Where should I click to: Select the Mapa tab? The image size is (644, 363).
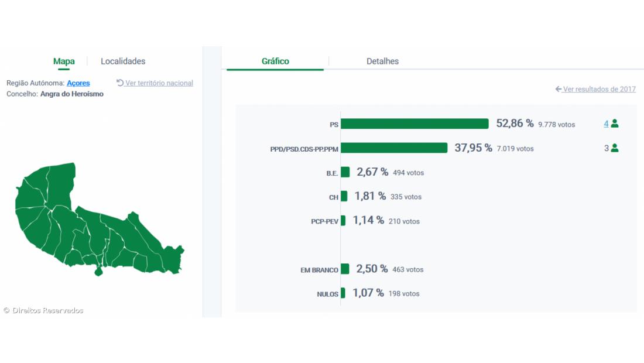(64, 61)
